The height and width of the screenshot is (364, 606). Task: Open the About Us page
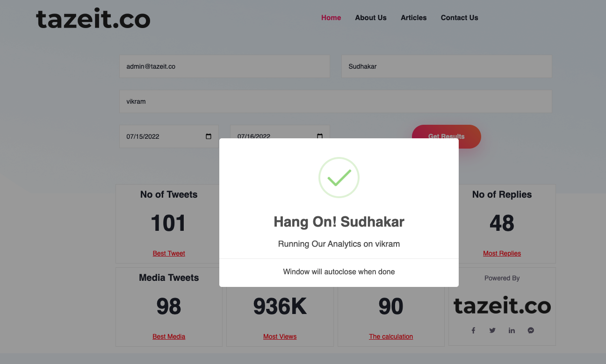371,18
